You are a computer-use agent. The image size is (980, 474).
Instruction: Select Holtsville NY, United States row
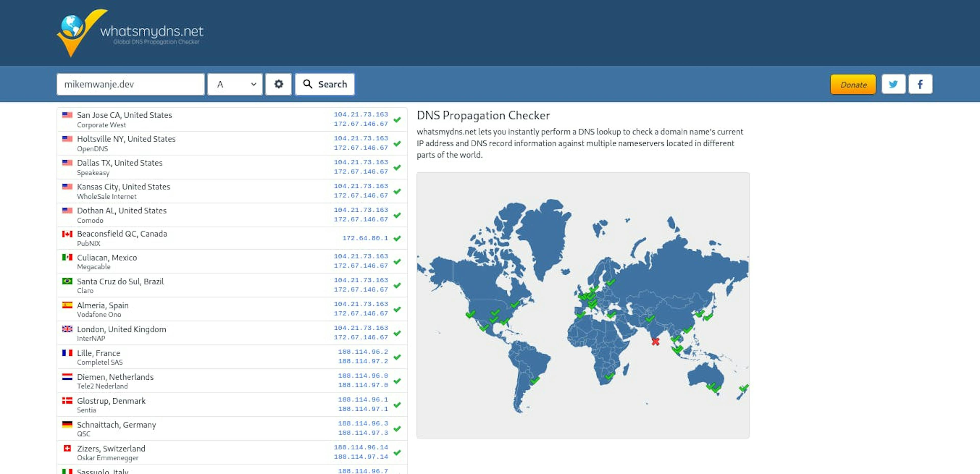(232, 143)
